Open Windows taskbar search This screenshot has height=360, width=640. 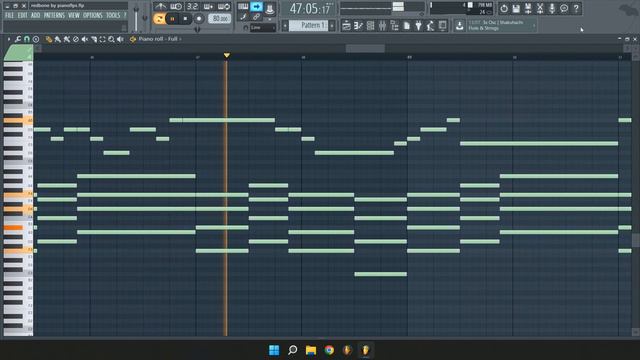[x=292, y=350]
